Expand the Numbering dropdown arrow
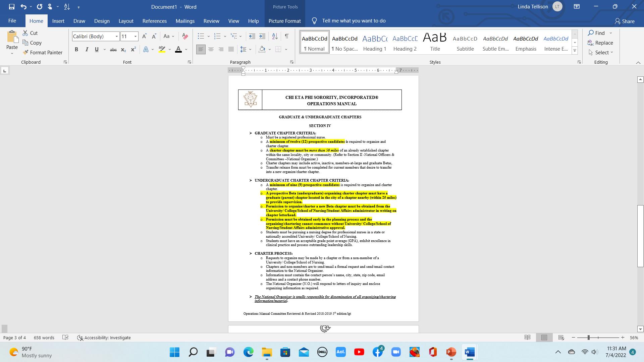Viewport: 644px width, 362px height. pyautogui.click(x=225, y=36)
